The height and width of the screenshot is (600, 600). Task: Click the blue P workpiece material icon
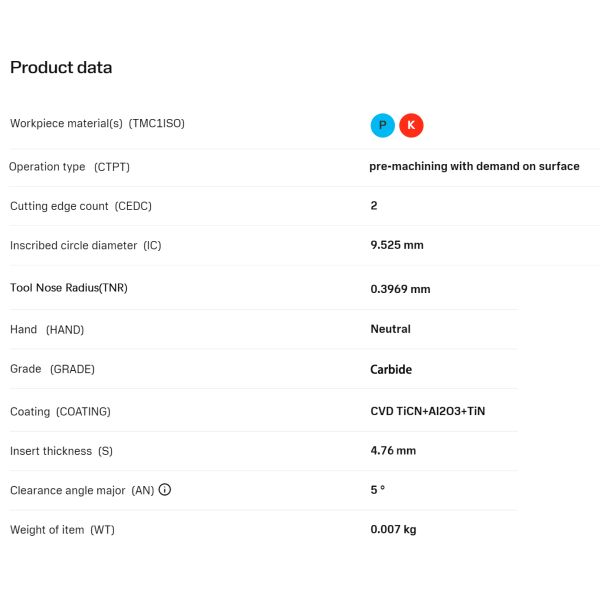382,125
